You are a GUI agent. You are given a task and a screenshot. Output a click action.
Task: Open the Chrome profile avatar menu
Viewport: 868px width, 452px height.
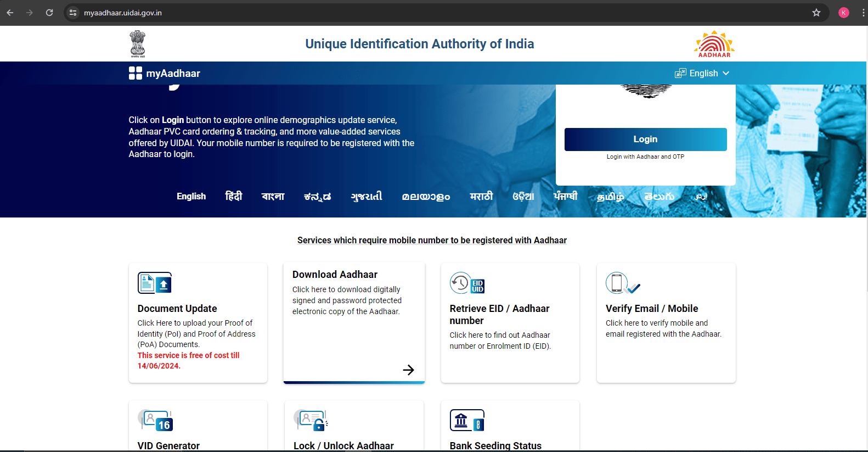pos(843,13)
